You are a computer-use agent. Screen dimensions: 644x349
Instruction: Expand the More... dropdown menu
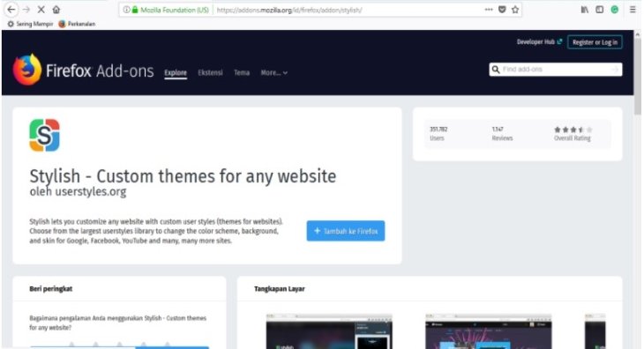pyautogui.click(x=274, y=72)
